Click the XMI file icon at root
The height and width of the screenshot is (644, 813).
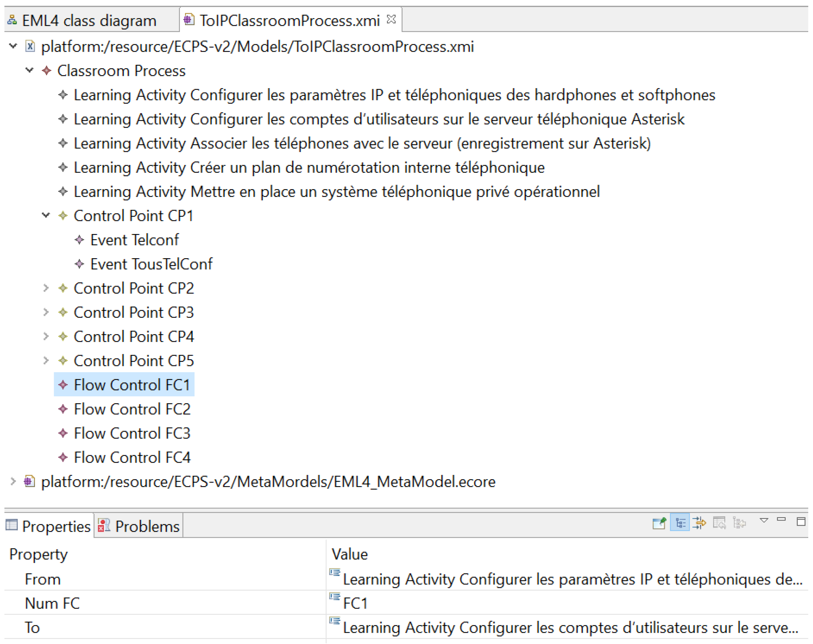tap(30, 46)
